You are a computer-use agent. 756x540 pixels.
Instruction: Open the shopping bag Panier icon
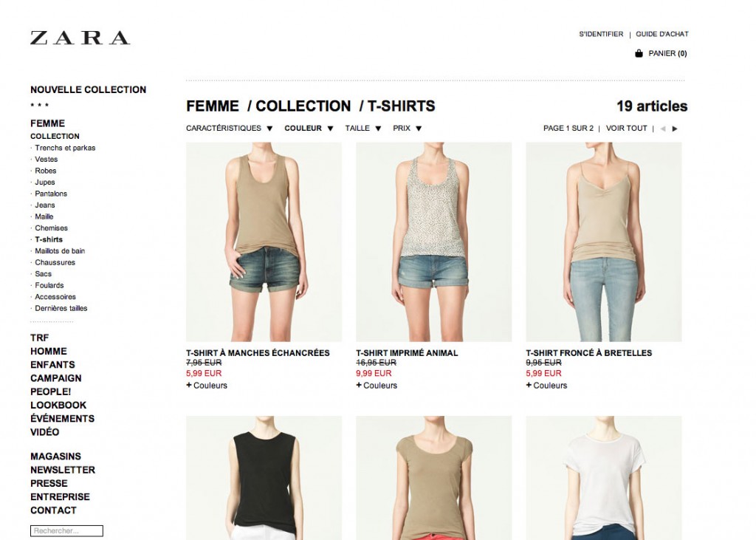click(639, 53)
